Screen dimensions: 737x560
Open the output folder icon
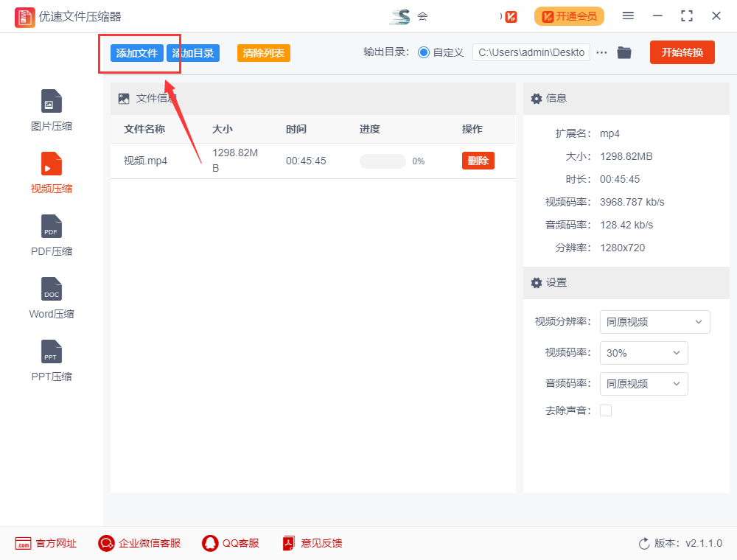click(624, 52)
